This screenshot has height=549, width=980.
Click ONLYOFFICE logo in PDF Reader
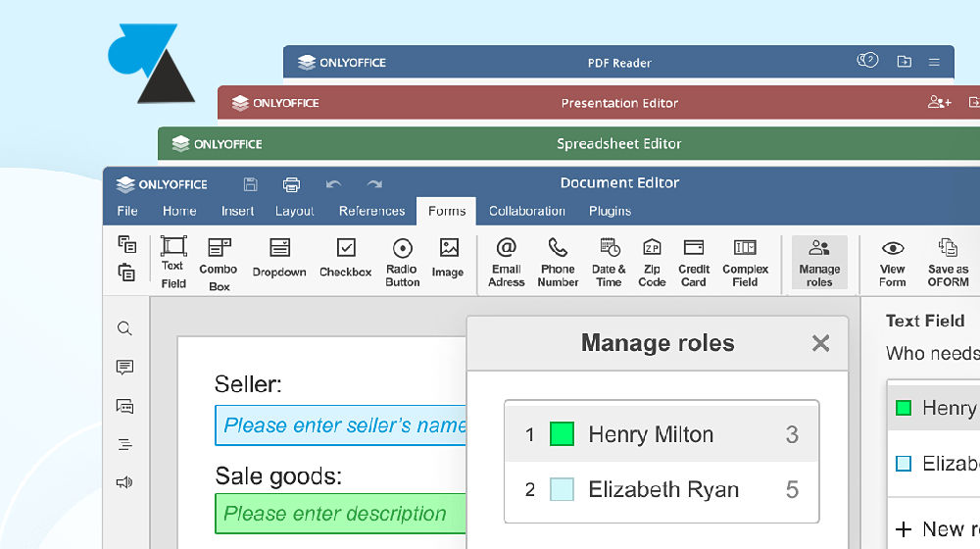coord(342,62)
